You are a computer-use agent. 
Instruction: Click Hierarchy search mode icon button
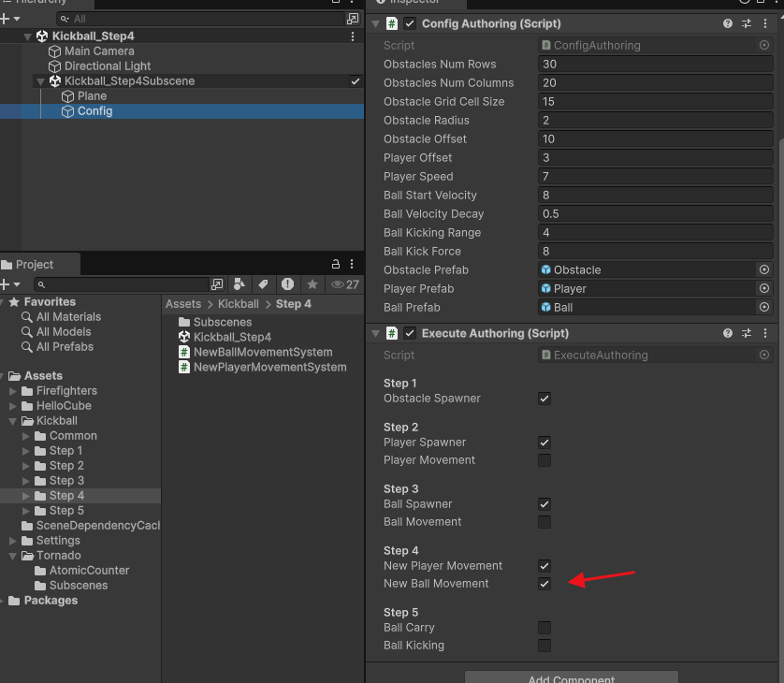[x=352, y=19]
